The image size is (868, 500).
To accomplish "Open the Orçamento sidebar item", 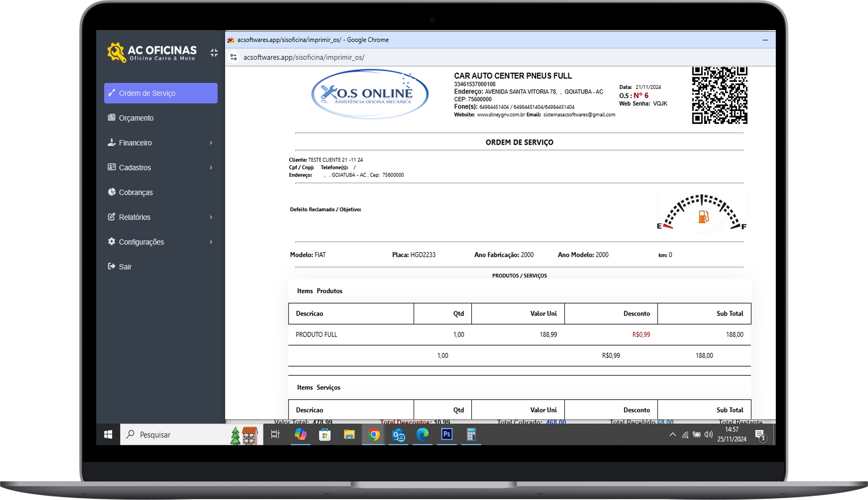I will [x=136, y=118].
